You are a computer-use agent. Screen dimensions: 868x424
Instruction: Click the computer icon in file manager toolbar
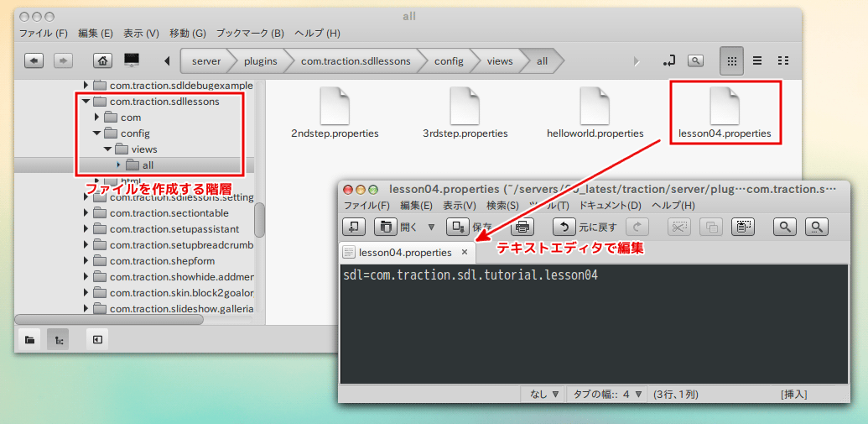tap(132, 60)
